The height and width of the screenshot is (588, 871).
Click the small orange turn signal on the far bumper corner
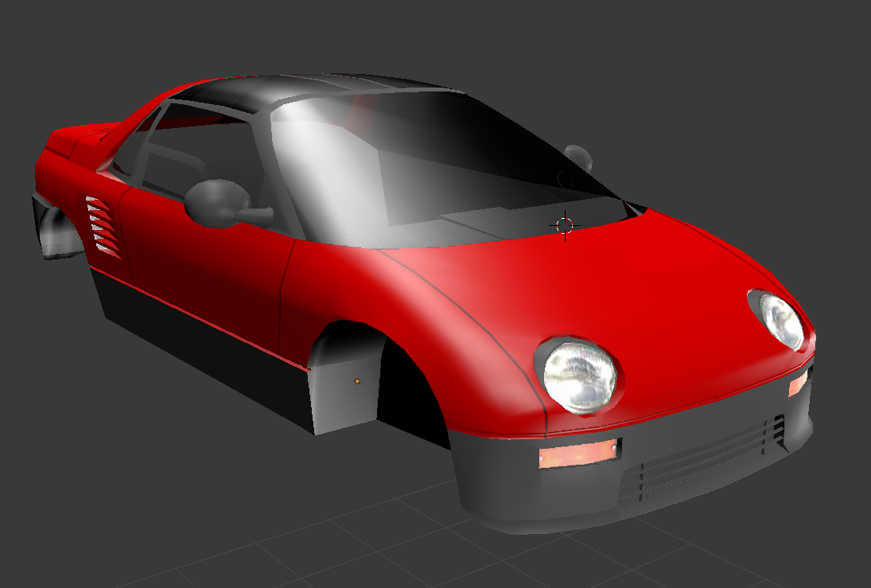tap(798, 384)
